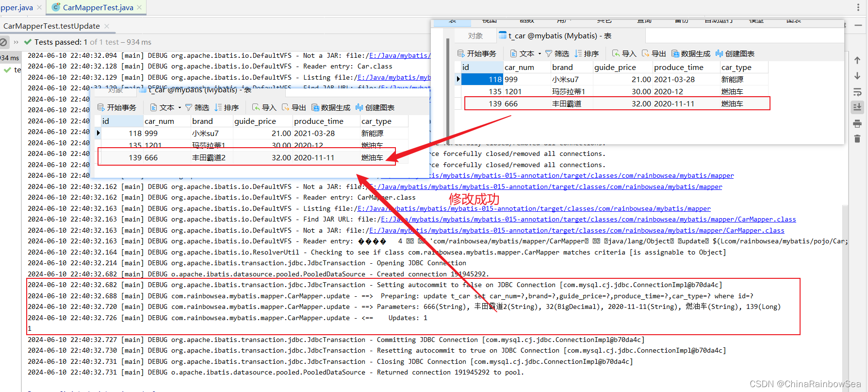
Task: Click the 文本 text-view button in left Navicat panel
Action: [162, 107]
